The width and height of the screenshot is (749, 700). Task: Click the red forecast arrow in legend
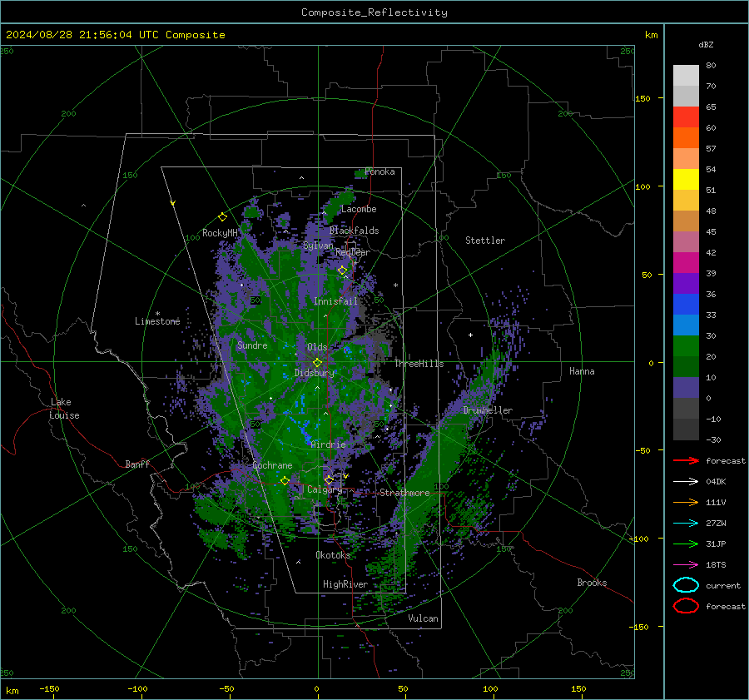(x=686, y=460)
